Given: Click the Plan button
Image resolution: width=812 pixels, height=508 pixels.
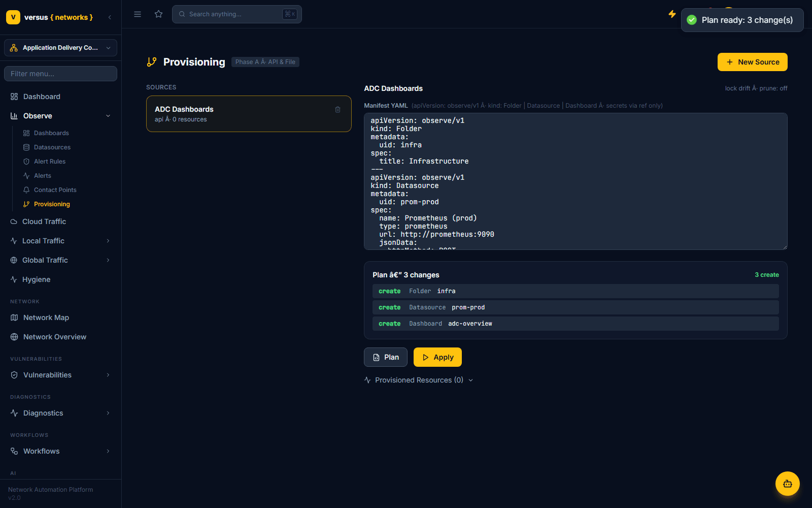Looking at the screenshot, I should 386,357.
